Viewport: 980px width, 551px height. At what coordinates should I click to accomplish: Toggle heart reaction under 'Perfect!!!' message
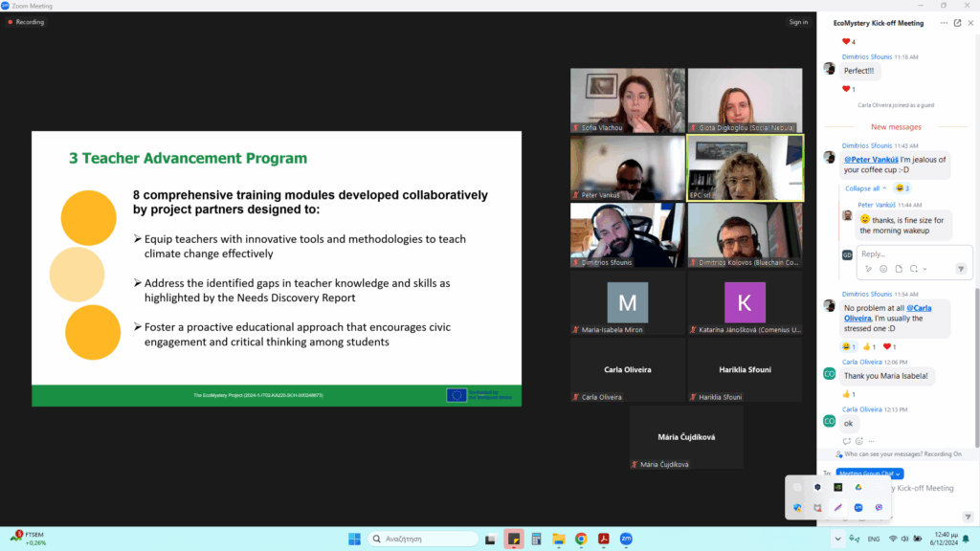849,89
